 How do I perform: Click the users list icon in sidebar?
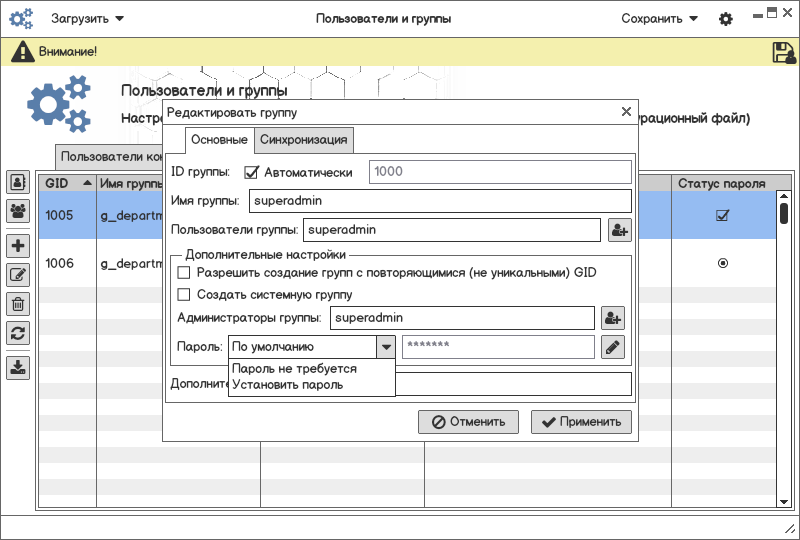pos(18,182)
